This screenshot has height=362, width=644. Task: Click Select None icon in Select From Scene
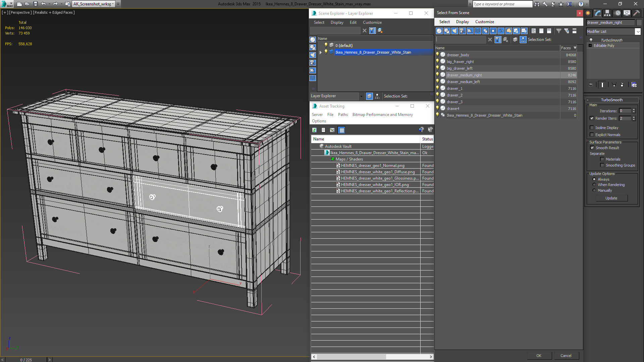pyautogui.click(x=541, y=31)
